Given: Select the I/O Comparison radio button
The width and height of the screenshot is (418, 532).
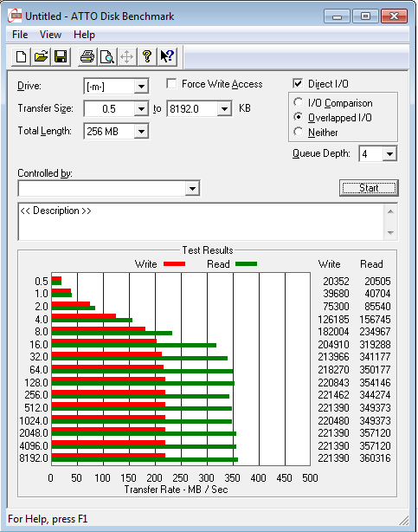Looking at the screenshot, I should pos(298,102).
